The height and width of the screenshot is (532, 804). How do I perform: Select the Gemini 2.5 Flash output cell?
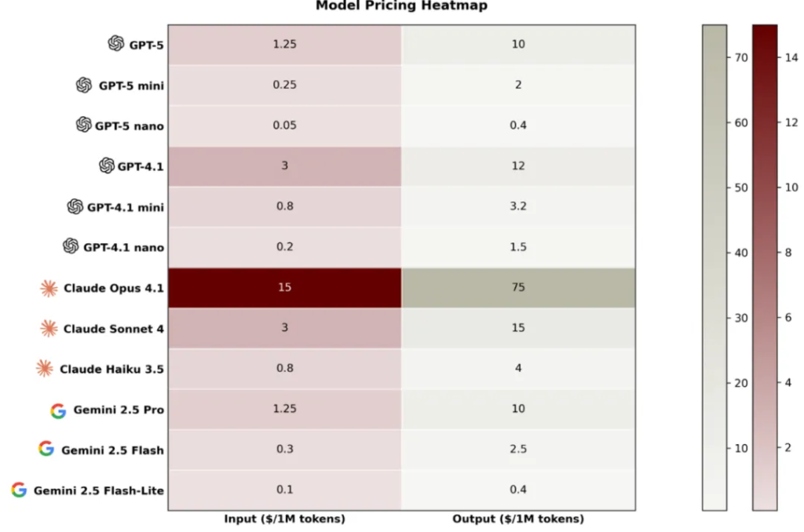click(x=518, y=450)
